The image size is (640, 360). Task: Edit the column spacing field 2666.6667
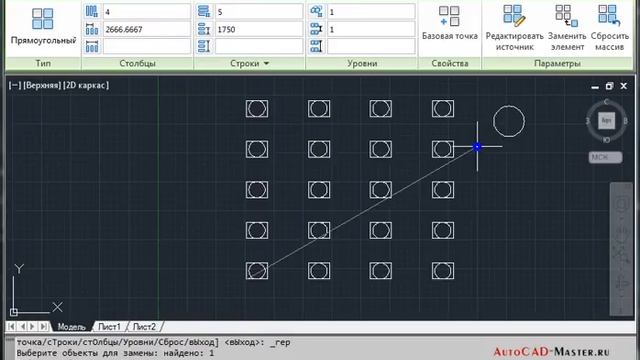pyautogui.click(x=147, y=29)
